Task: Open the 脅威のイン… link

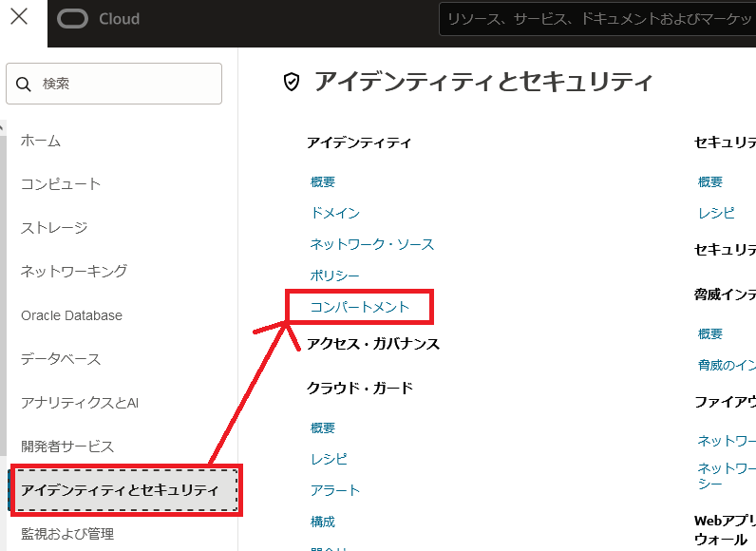Action: tap(727, 365)
